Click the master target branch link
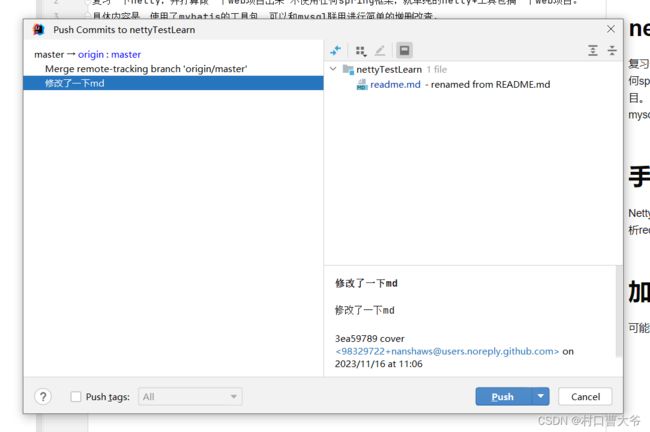Image resolution: width=650 pixels, height=432 pixels. pos(126,55)
